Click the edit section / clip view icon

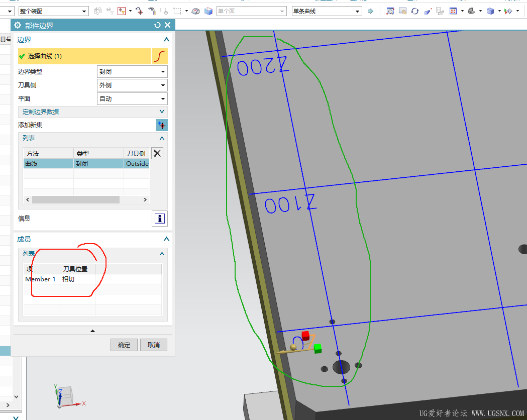tap(508, 11)
